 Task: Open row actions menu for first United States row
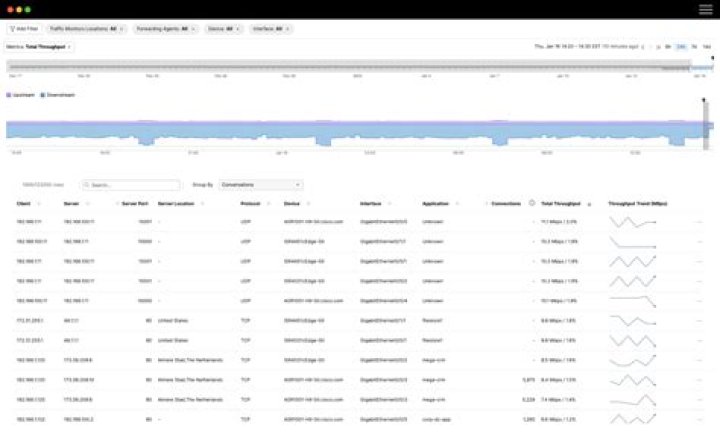click(699, 321)
